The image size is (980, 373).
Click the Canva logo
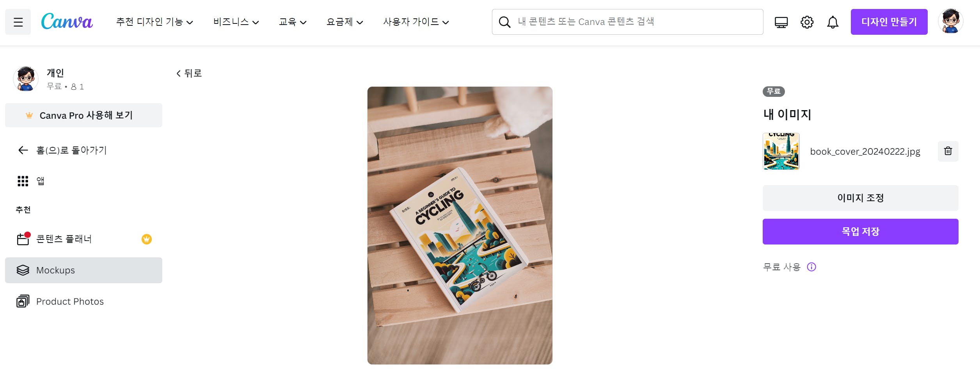67,21
